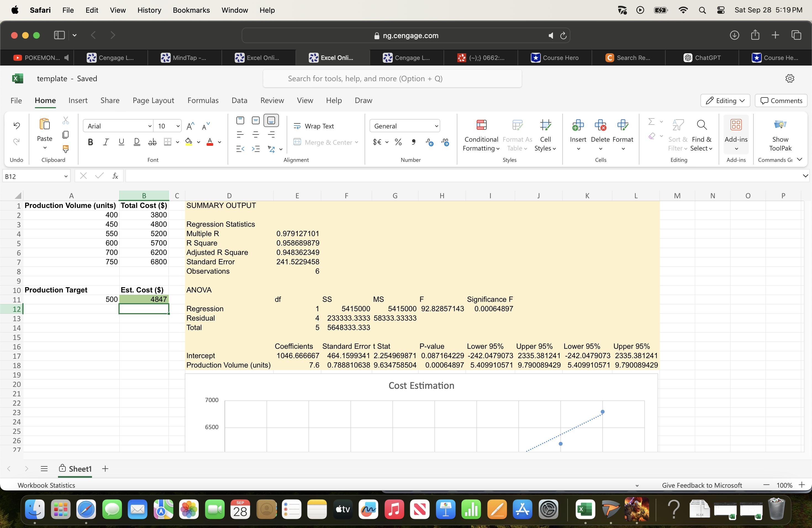The height and width of the screenshot is (528, 812).
Task: Click Give Feedback to Microsoft link
Action: pos(702,485)
